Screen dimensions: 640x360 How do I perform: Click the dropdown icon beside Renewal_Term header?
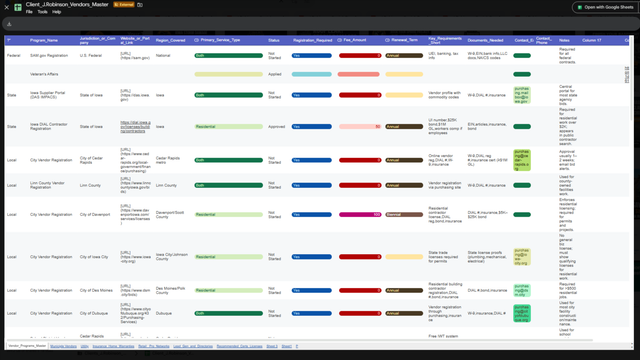point(387,40)
